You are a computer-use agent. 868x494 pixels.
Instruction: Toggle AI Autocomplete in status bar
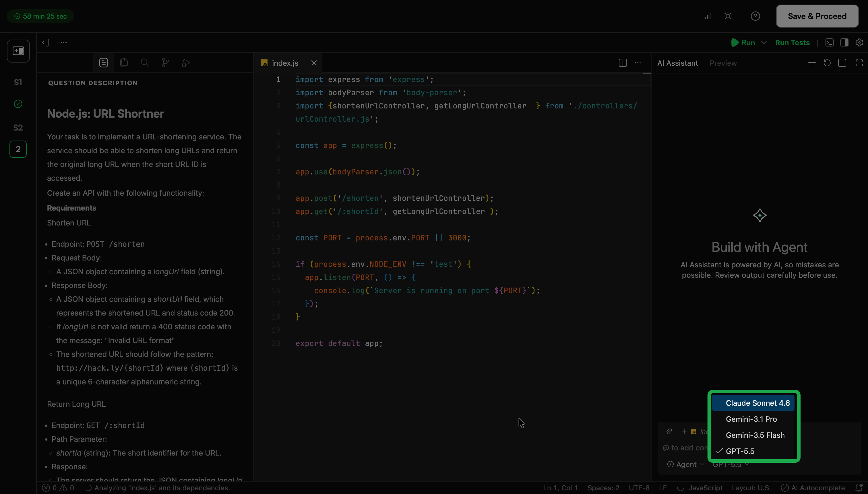[813, 488]
